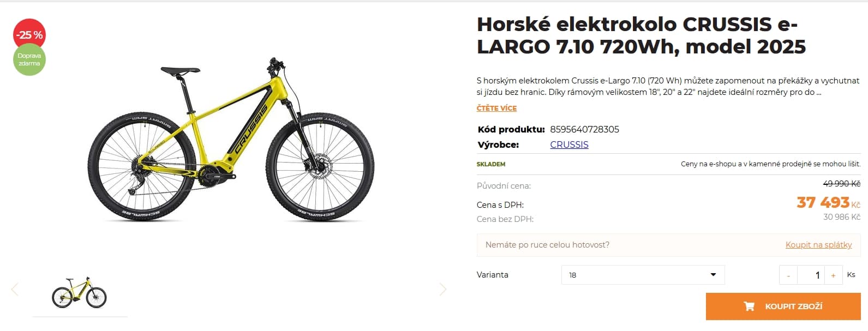
Task: Click the 37 493 Kč price
Action: [828, 203]
